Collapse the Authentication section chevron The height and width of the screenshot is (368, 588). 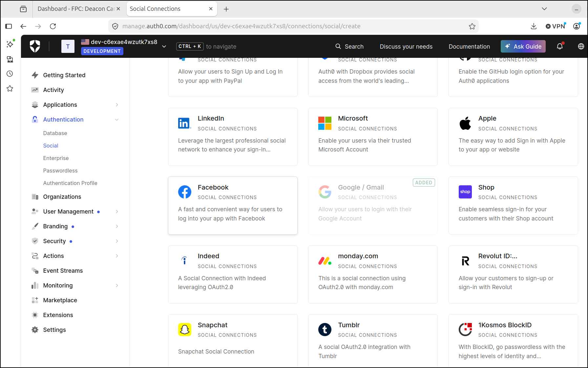click(117, 120)
